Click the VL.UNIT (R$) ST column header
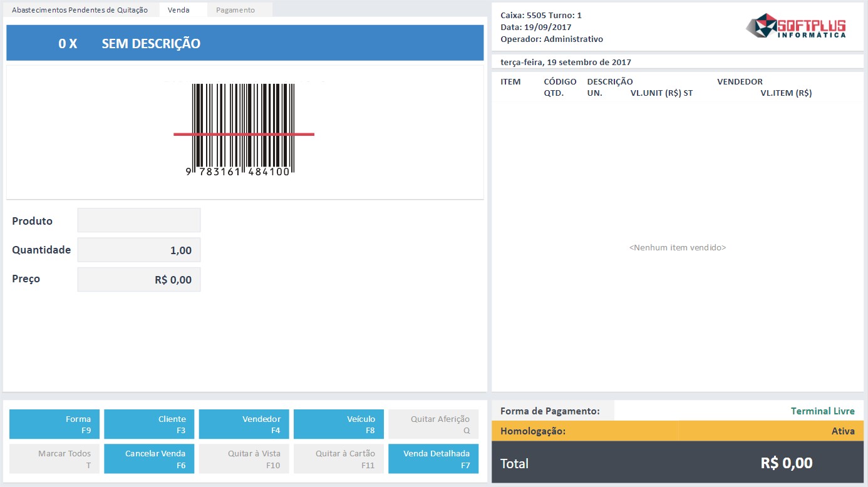868x487 pixels. pos(661,93)
